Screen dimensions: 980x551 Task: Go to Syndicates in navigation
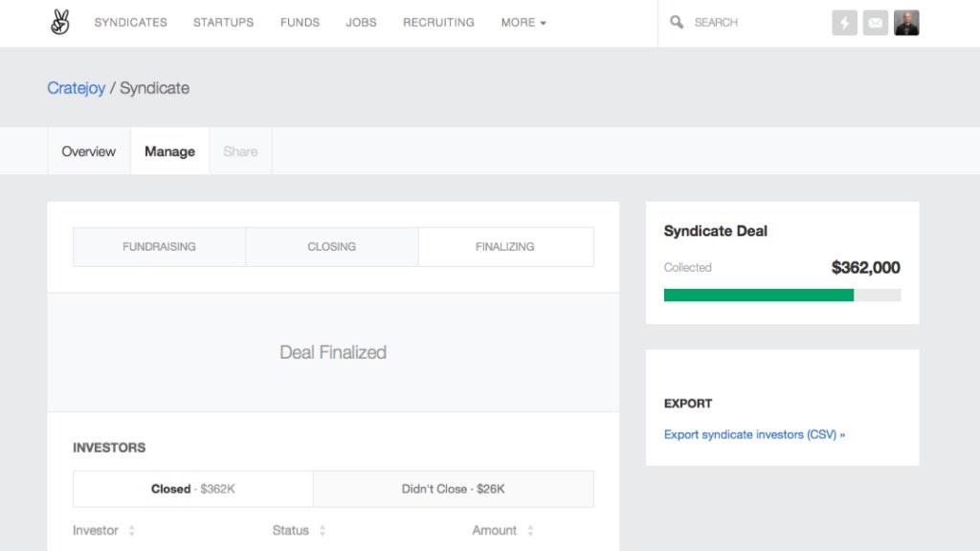130,22
